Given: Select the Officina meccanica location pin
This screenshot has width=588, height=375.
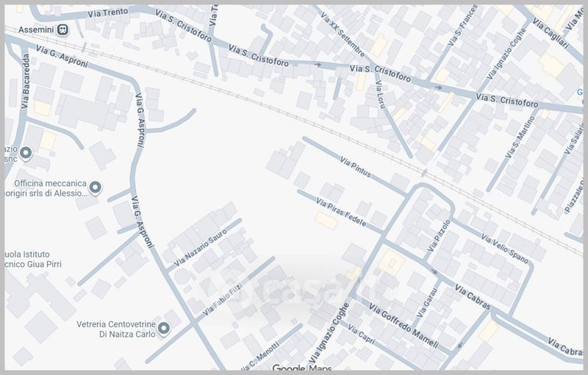Looking at the screenshot, I should tap(94, 189).
